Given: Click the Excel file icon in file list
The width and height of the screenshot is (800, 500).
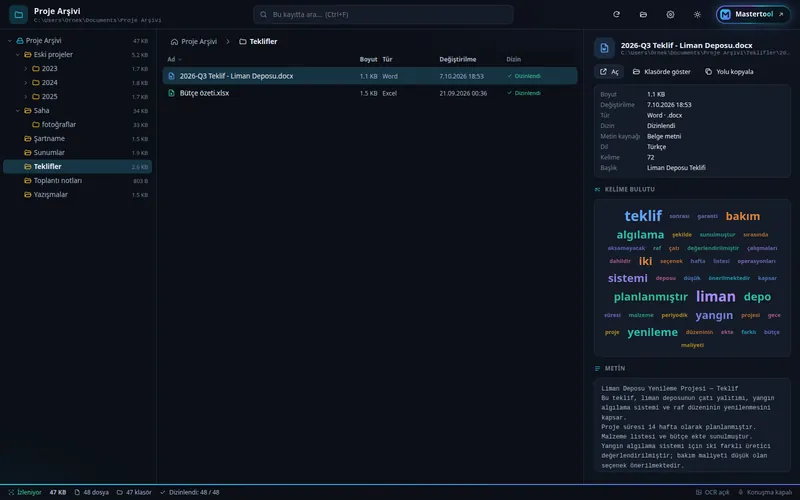Looking at the screenshot, I should (171, 93).
